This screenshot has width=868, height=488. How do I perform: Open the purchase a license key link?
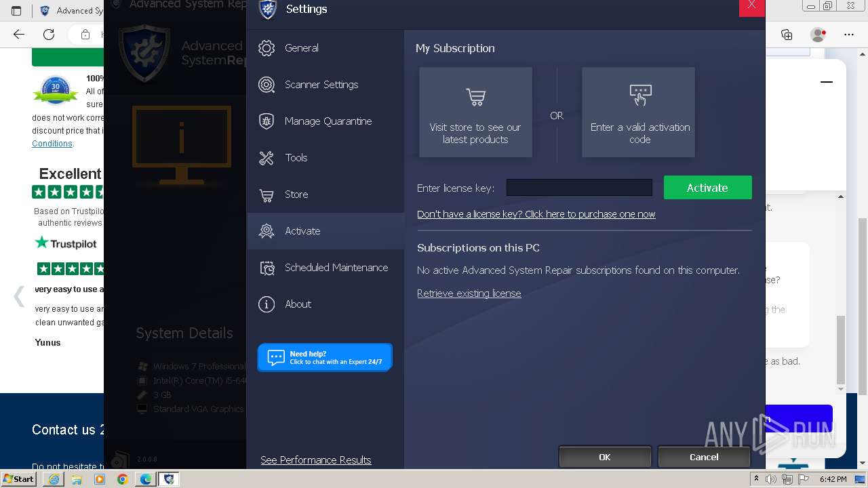pyautogui.click(x=536, y=214)
